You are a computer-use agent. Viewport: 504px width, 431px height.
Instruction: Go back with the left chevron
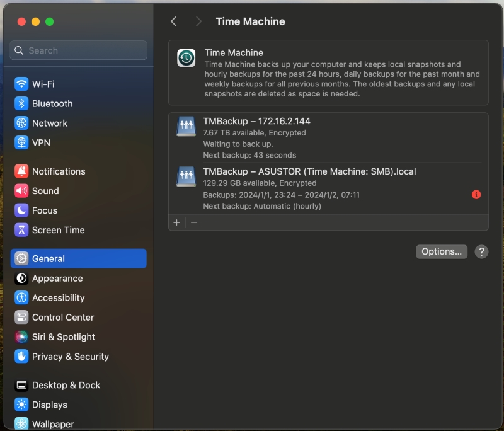174,21
